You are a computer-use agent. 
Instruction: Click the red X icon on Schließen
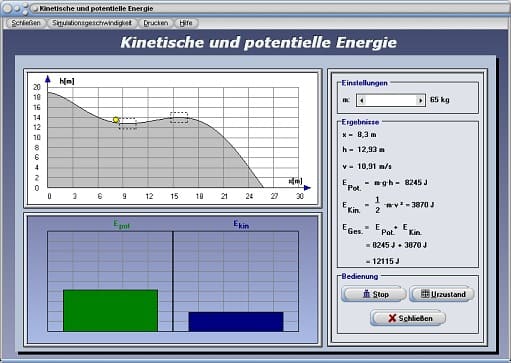pyautogui.click(x=392, y=318)
